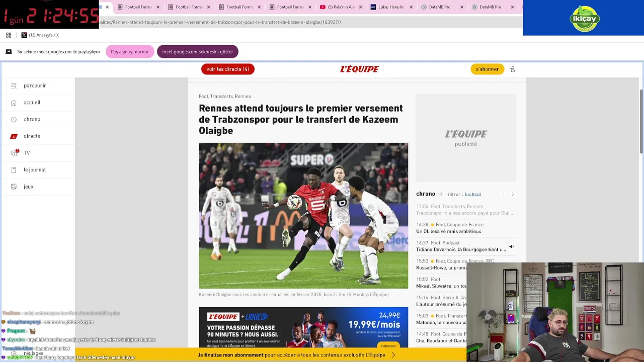Click the arrow on the abonnement bottom banner

[393, 355]
